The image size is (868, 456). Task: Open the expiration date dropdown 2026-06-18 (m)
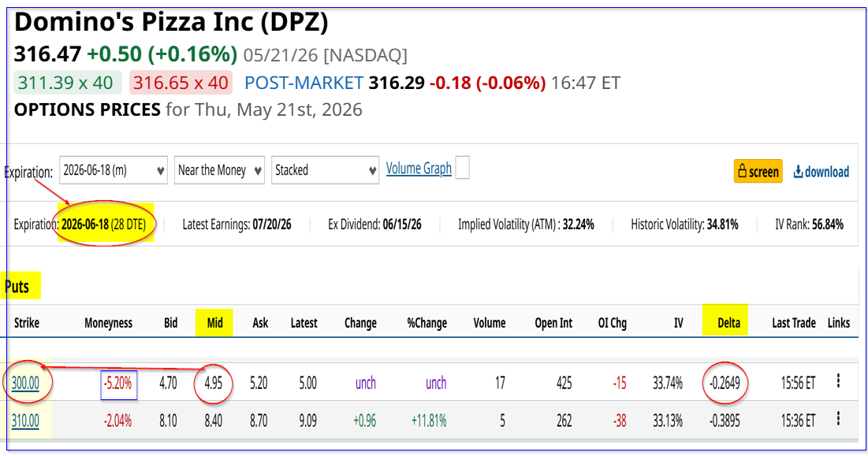click(x=113, y=170)
